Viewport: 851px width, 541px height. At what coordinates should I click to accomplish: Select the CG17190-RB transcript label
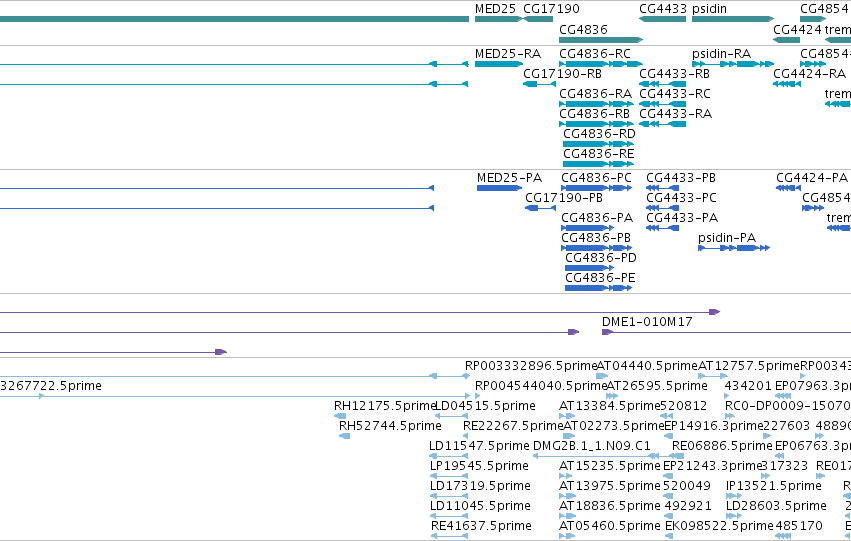[562, 74]
